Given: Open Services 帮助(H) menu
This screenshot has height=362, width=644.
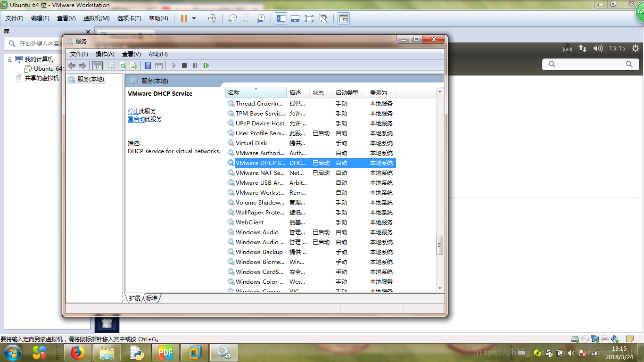Looking at the screenshot, I should click(158, 54).
